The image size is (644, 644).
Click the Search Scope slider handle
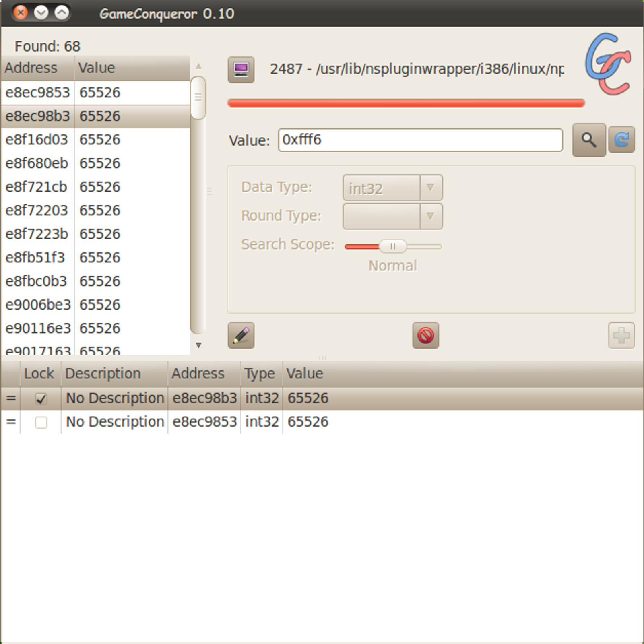[x=392, y=246]
